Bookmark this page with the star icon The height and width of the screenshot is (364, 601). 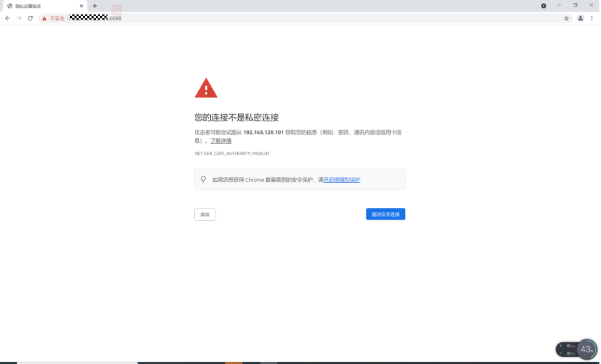click(x=566, y=18)
